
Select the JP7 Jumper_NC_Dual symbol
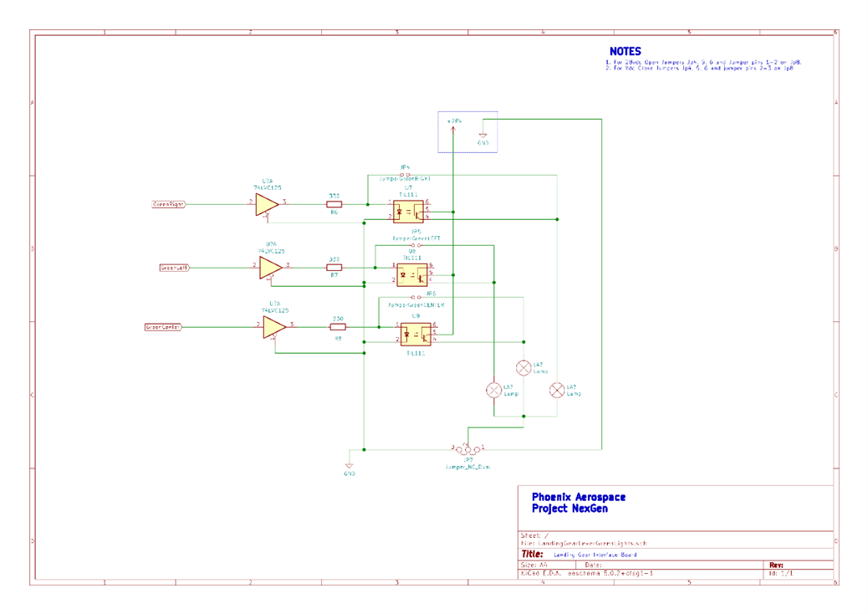coord(467,448)
